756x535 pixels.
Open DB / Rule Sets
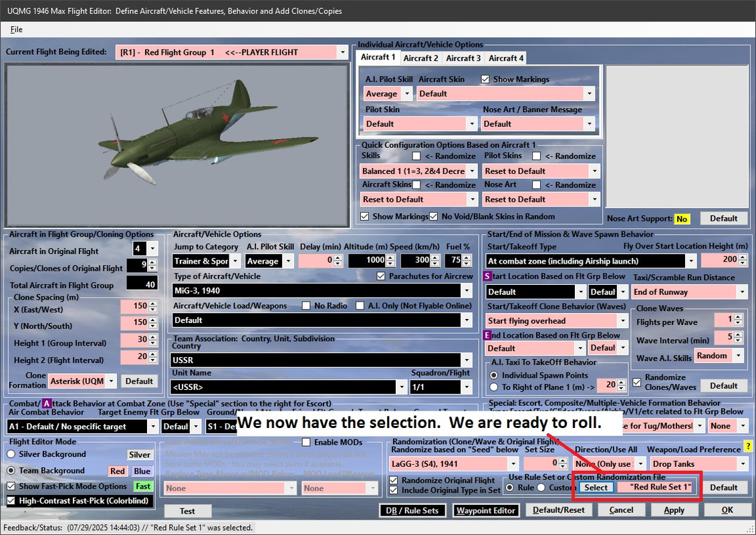tap(412, 510)
